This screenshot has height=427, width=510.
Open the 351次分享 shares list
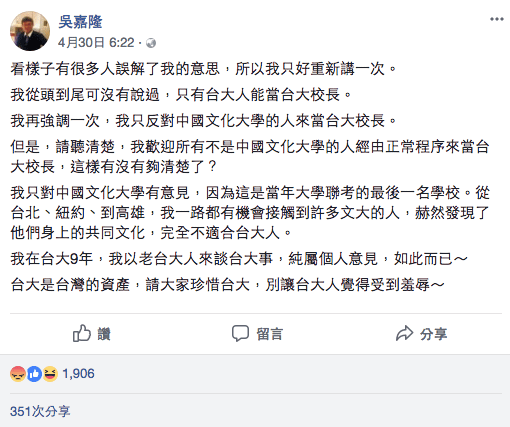pyautogui.click(x=40, y=411)
